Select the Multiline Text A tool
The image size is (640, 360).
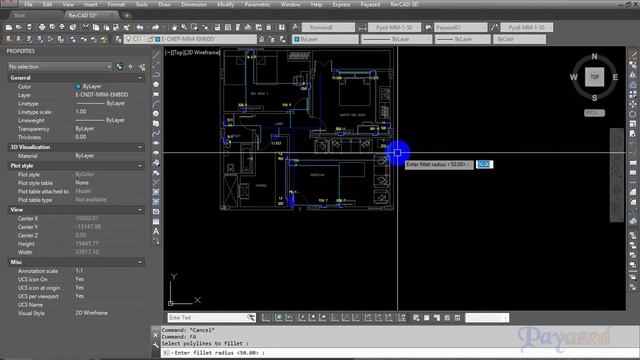pyautogui.click(x=156, y=231)
